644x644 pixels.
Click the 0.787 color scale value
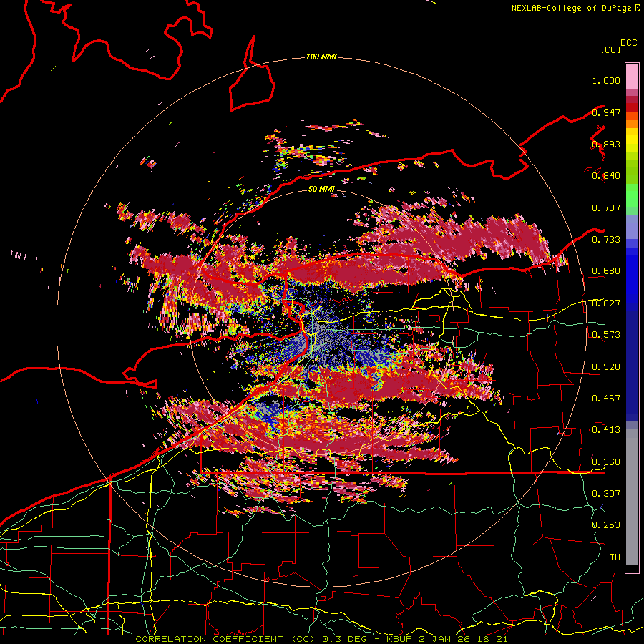tap(606, 208)
